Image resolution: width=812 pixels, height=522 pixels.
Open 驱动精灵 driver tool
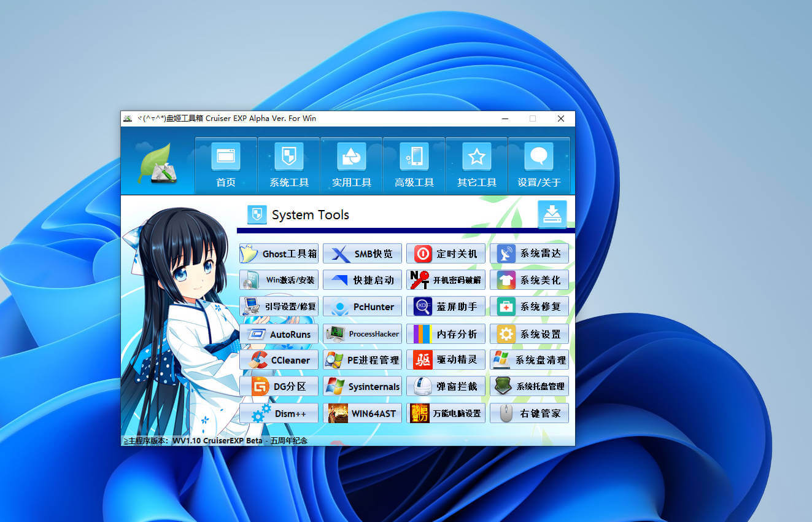click(x=446, y=359)
